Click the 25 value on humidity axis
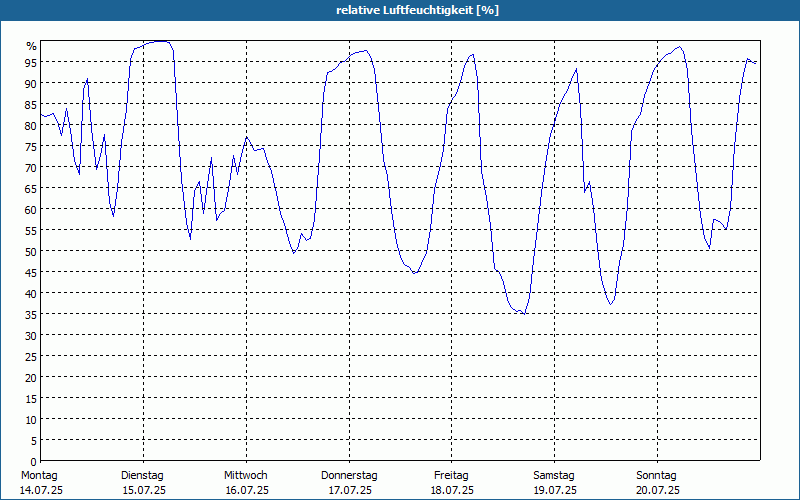Viewport: 800px width, 500px height. 31,356
